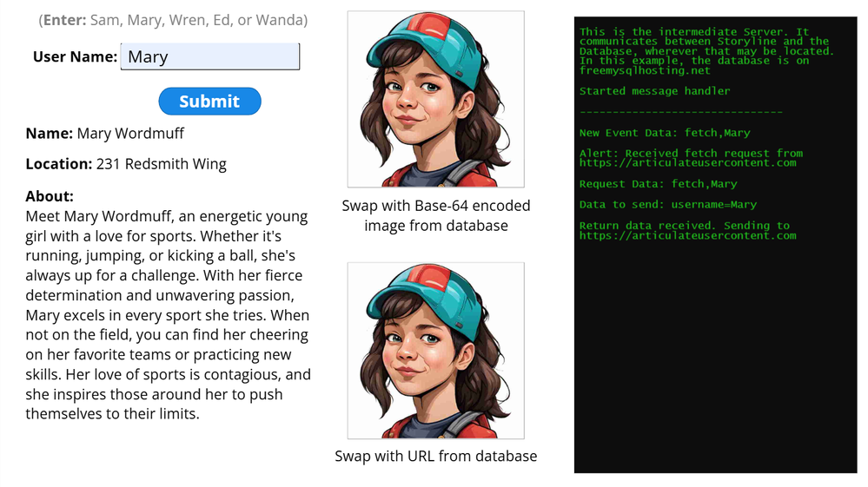
Task: Click the User Name input field
Action: (209, 57)
